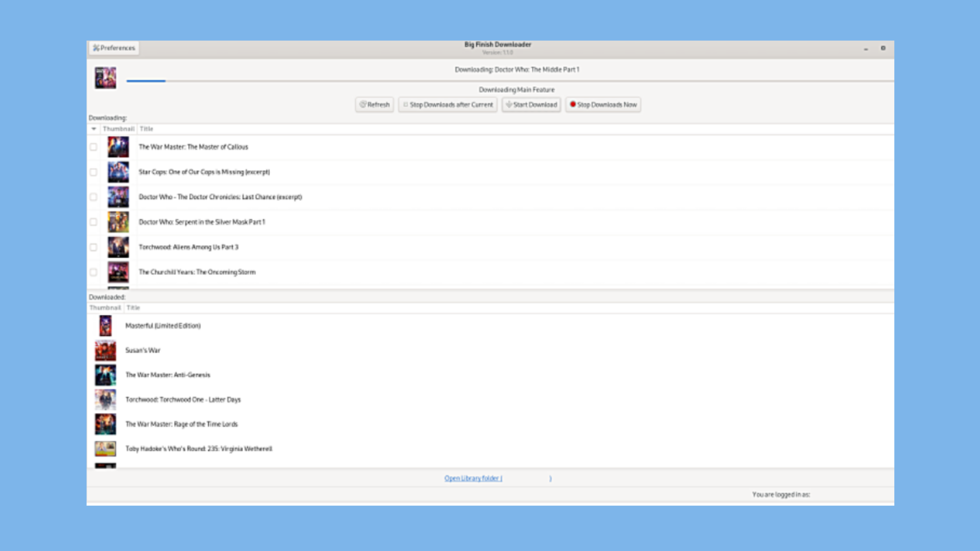
Task: Tick checkbox for Serpent in the Silver Mask Part 1
Action: pyautogui.click(x=93, y=222)
